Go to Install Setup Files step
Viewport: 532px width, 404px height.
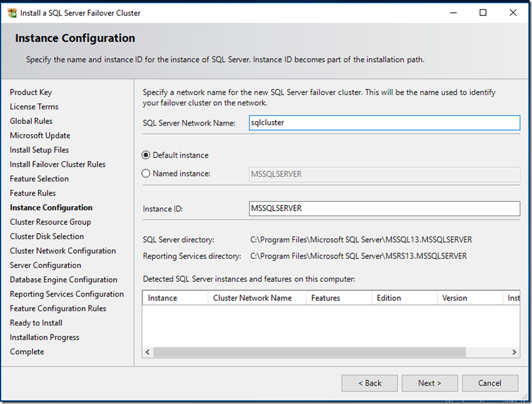[39, 150]
